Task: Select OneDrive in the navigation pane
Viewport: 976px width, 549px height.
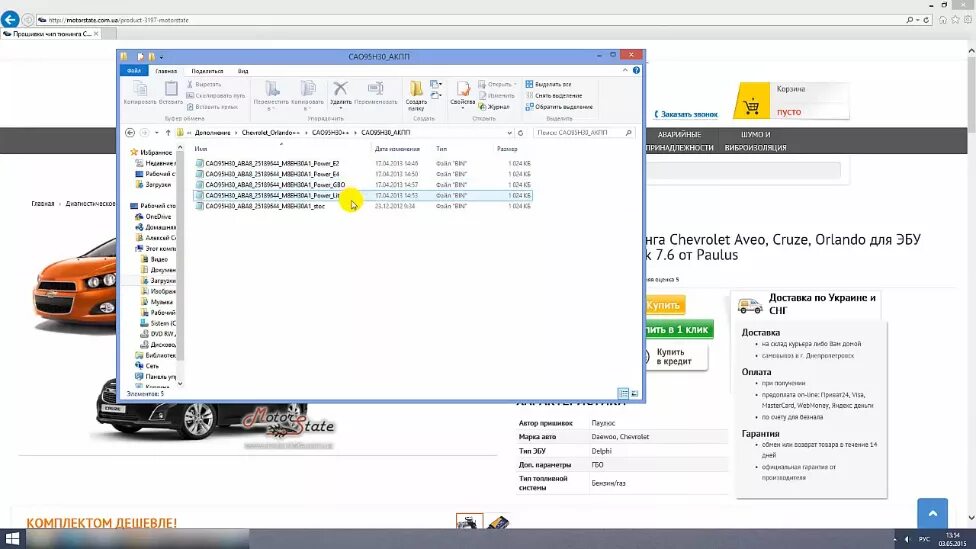Action: (158, 216)
